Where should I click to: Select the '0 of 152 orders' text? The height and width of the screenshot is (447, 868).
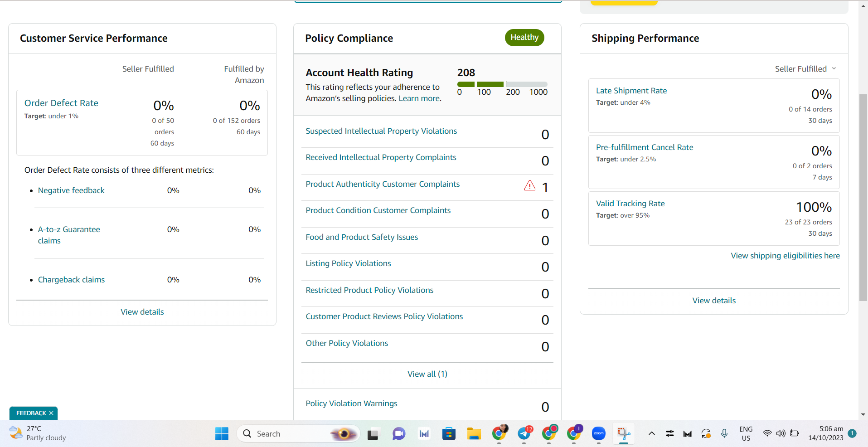click(x=237, y=121)
